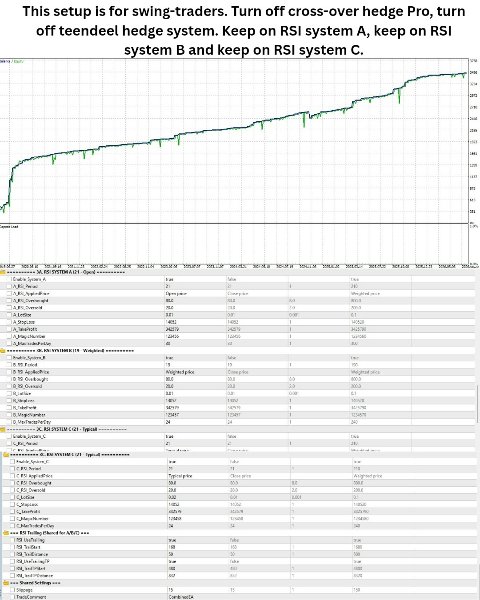Tick the Enable_System_B checkbox
This screenshot has width=480, height=600.
[9, 358]
